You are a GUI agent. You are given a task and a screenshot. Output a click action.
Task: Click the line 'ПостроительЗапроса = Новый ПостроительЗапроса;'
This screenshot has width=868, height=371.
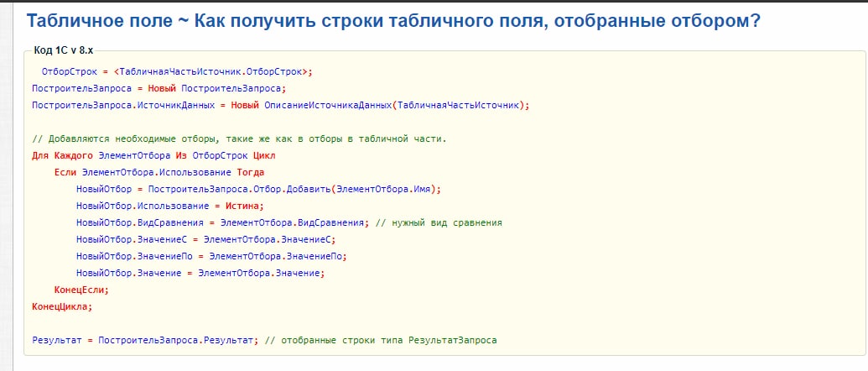tap(159, 89)
